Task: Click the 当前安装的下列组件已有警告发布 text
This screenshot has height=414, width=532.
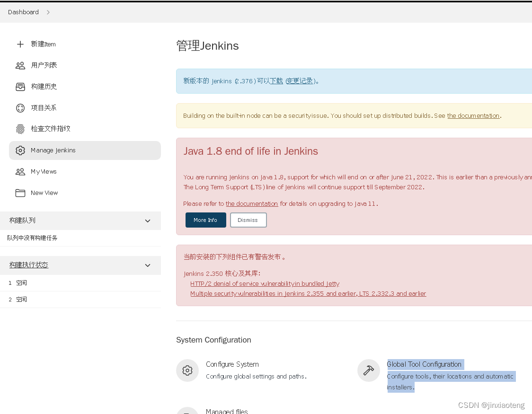Action: (x=234, y=257)
